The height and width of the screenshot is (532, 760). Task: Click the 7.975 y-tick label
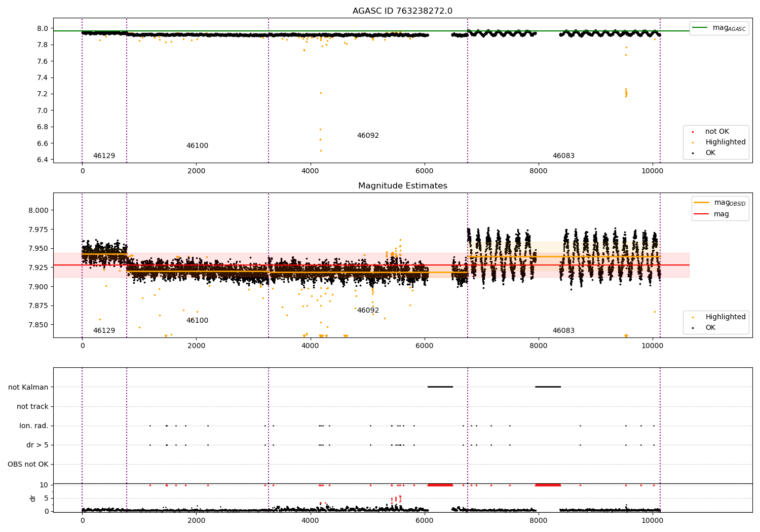[39, 230]
